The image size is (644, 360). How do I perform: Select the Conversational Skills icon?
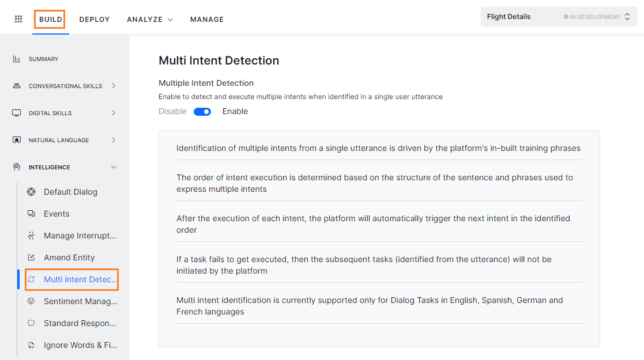(x=16, y=85)
